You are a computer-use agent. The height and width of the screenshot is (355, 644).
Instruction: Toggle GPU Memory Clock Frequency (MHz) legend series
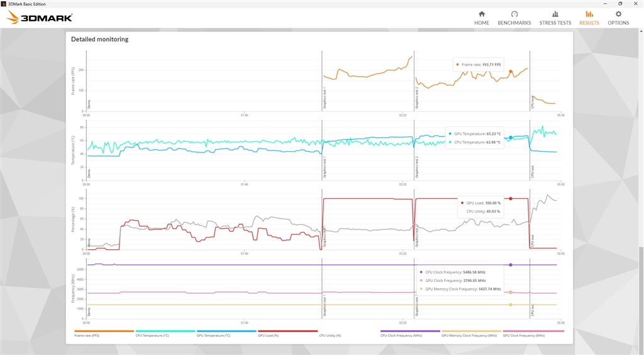tap(471, 334)
